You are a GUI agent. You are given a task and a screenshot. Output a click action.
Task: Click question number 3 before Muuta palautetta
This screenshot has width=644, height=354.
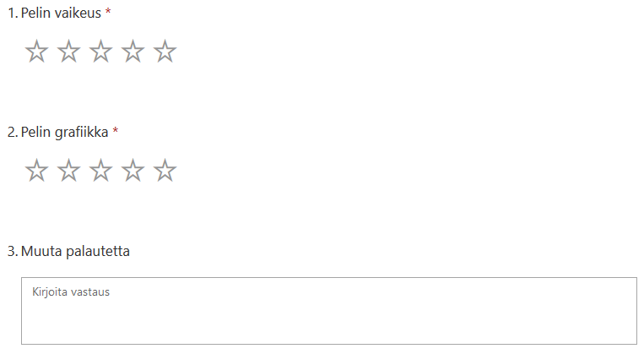pyautogui.click(x=12, y=251)
